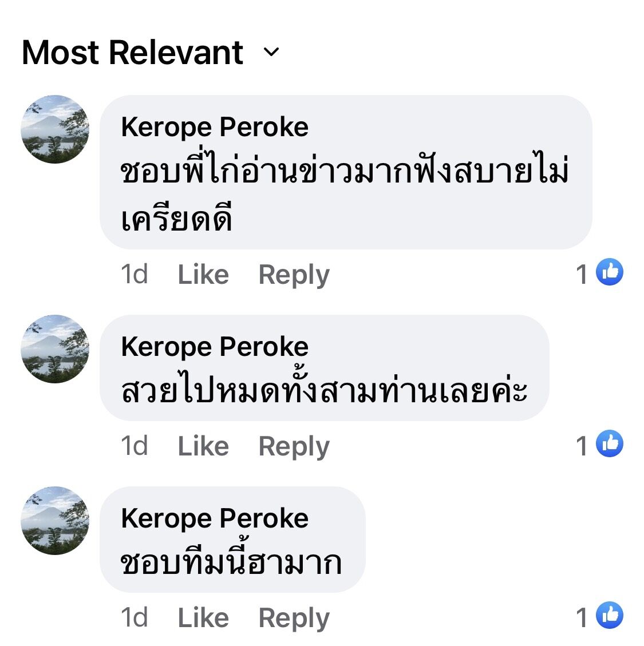Image resolution: width=644 pixels, height=646 pixels.
Task: Reply to the last comment
Action: point(294,617)
